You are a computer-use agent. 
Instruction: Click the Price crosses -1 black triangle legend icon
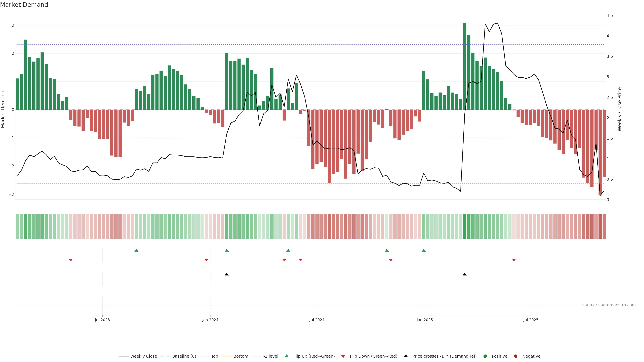[x=406, y=356]
